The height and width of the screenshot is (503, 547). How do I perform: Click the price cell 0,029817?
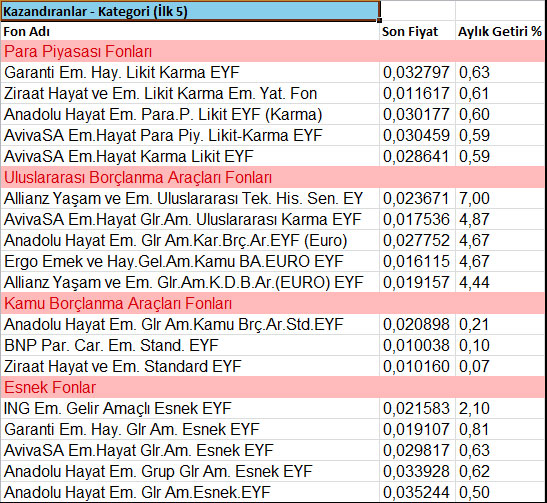click(417, 450)
